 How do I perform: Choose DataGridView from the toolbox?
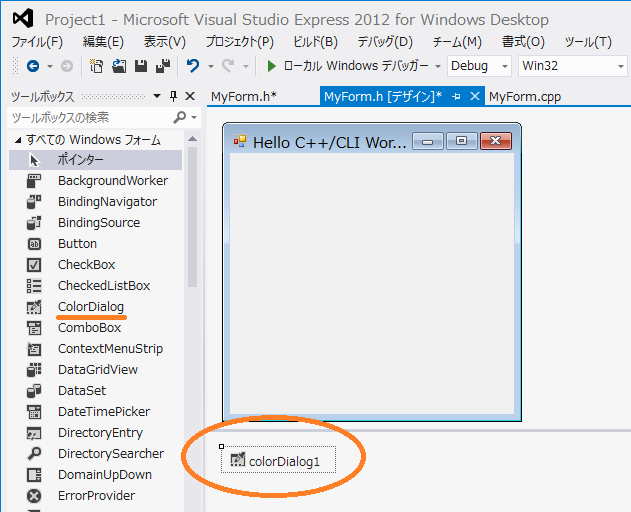coord(96,370)
